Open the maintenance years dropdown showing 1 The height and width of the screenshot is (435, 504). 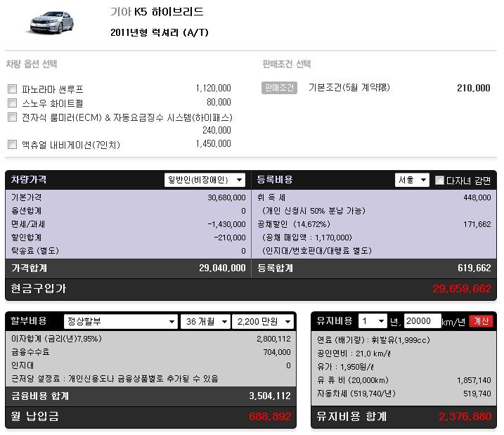point(373,321)
